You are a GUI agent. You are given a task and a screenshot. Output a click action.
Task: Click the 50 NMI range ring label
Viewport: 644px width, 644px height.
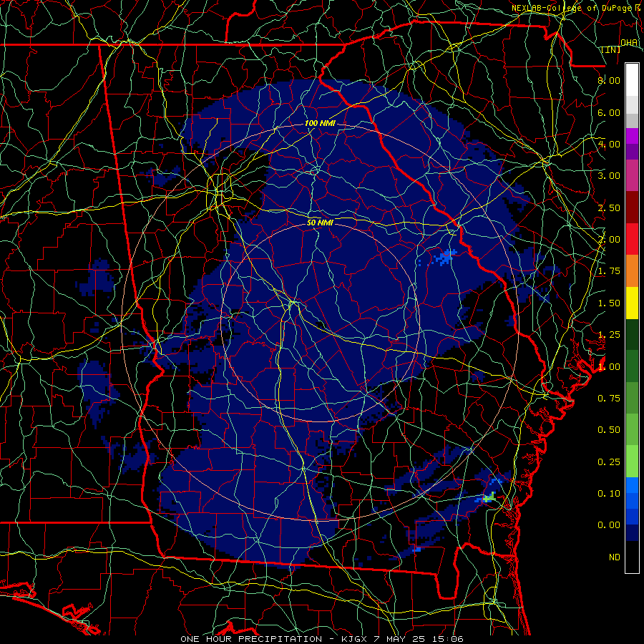320,223
